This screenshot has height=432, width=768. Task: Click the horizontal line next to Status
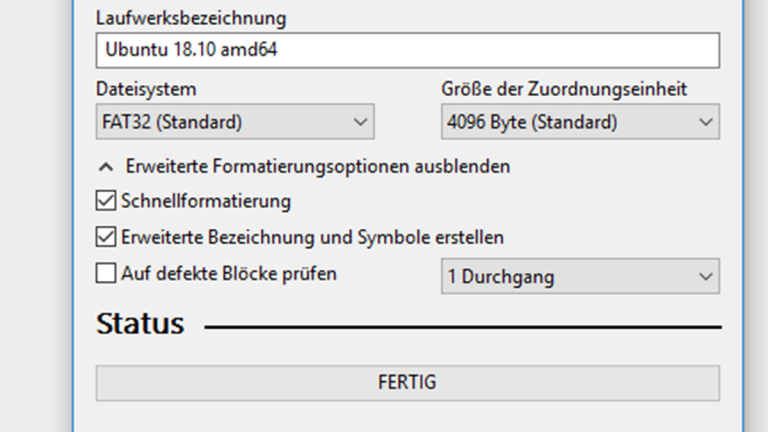click(462, 326)
